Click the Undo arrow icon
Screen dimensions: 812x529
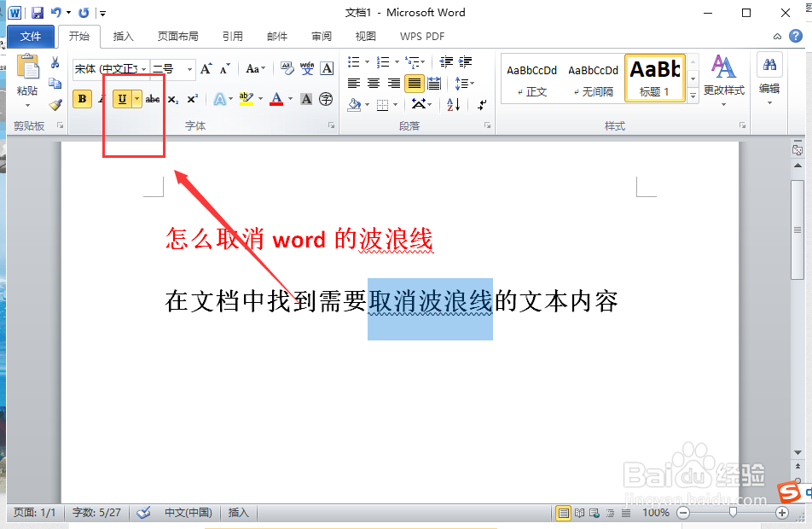pyautogui.click(x=56, y=13)
